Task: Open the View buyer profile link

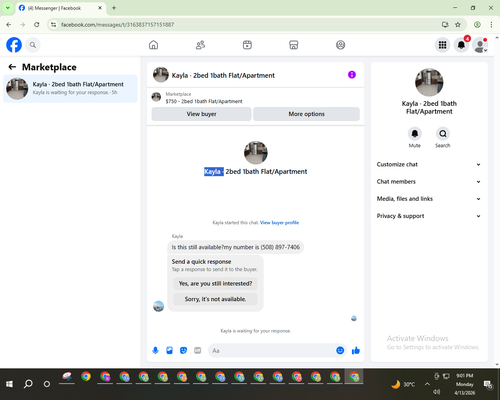Action: (x=279, y=223)
